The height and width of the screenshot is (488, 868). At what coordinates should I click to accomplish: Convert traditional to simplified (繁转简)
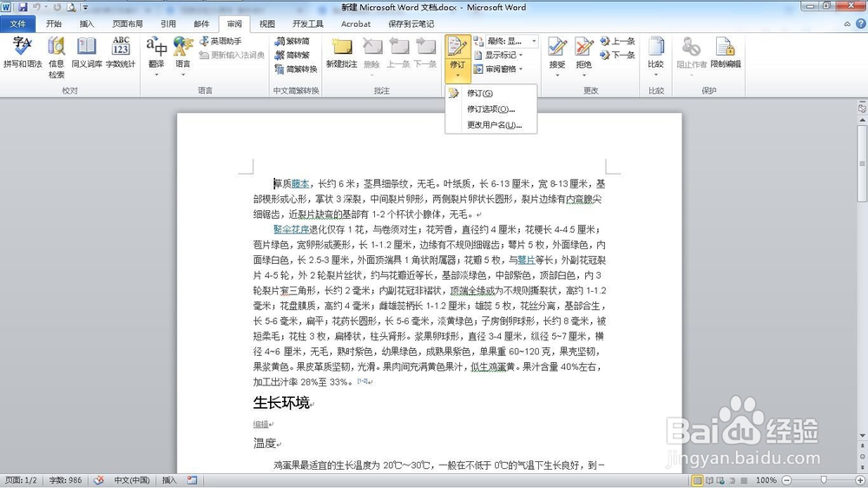(x=293, y=41)
